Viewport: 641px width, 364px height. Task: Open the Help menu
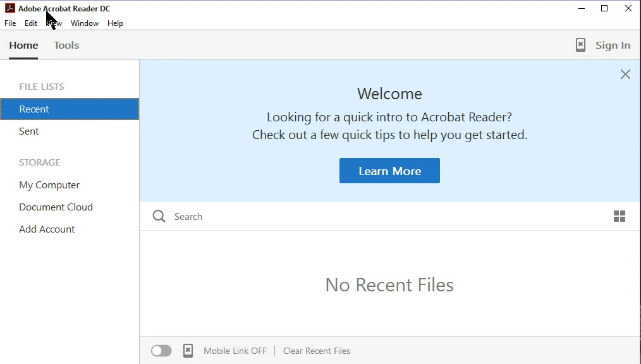(115, 23)
